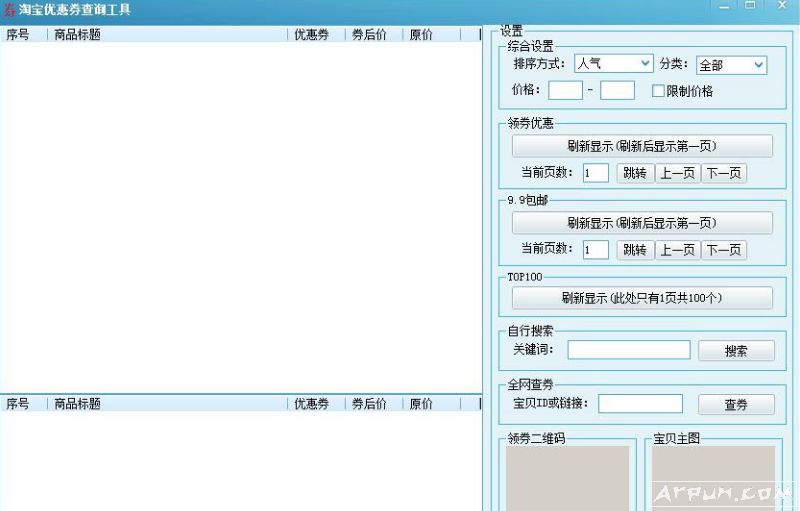This screenshot has width=800, height=511.
Task: Go to 上一页 in 9.9包邮 section
Action: point(678,249)
